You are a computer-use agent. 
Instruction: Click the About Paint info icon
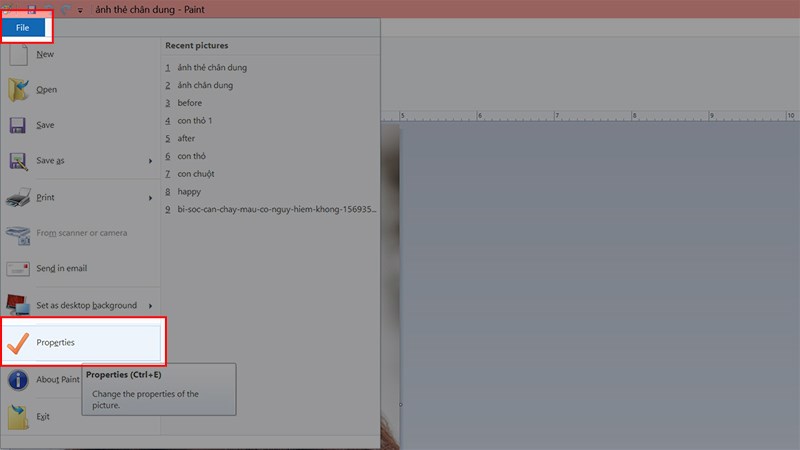(x=18, y=380)
